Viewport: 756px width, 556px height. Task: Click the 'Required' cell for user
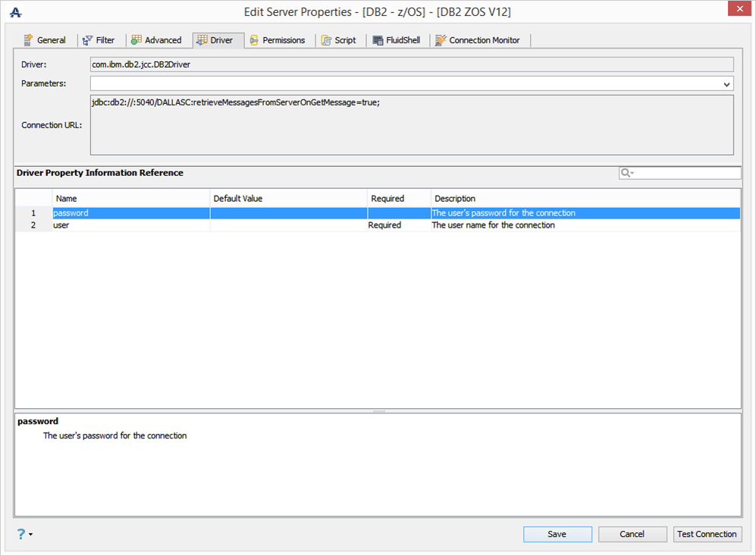pyautogui.click(x=399, y=225)
